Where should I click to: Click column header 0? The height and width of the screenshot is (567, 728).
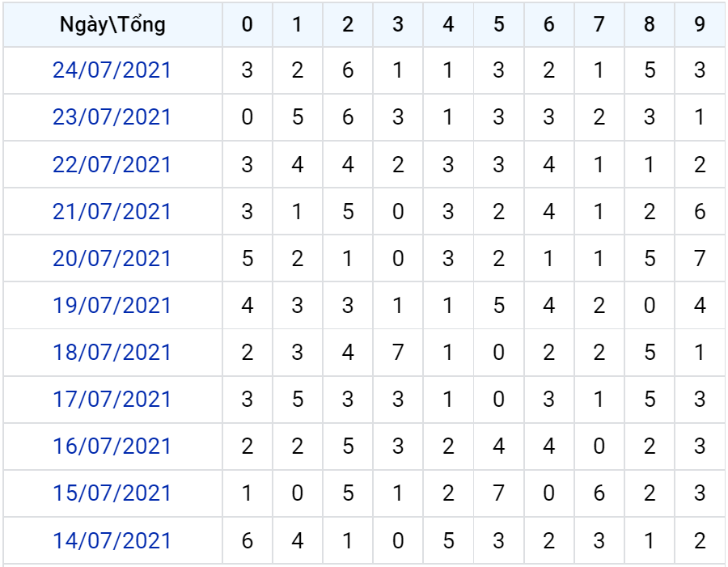248,24
